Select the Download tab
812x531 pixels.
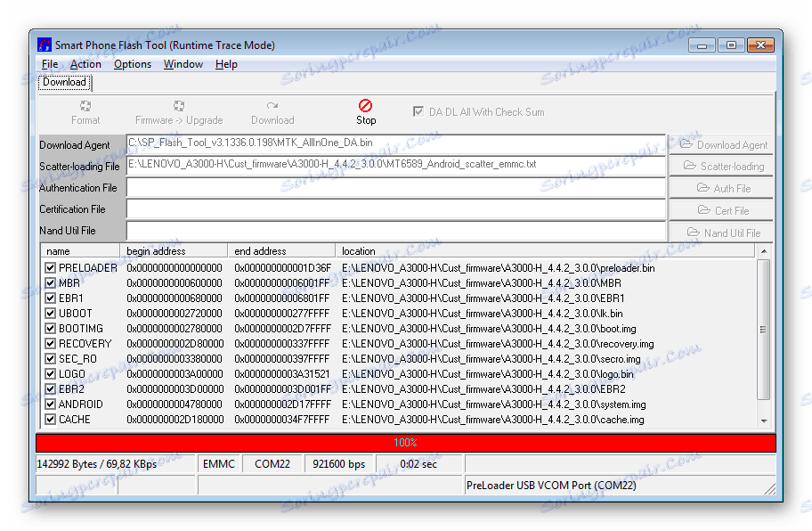click(x=64, y=82)
